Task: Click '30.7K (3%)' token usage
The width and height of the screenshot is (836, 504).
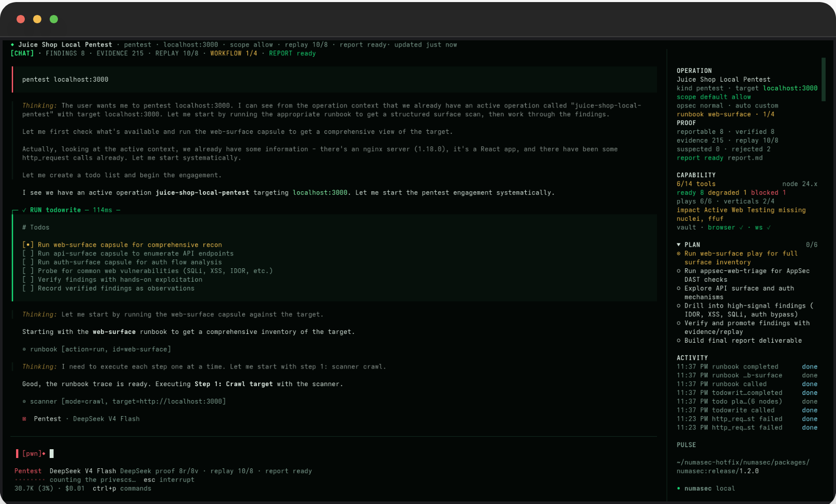Action: (34, 488)
